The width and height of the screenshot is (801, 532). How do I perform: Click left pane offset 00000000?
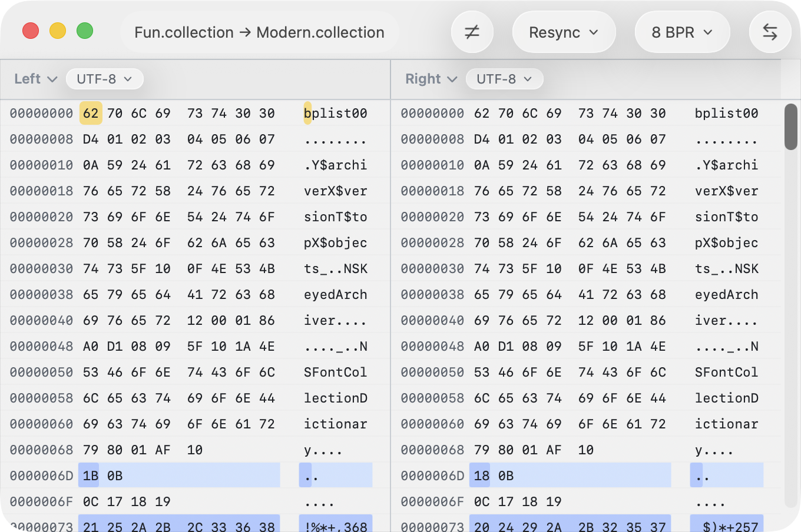click(x=41, y=113)
